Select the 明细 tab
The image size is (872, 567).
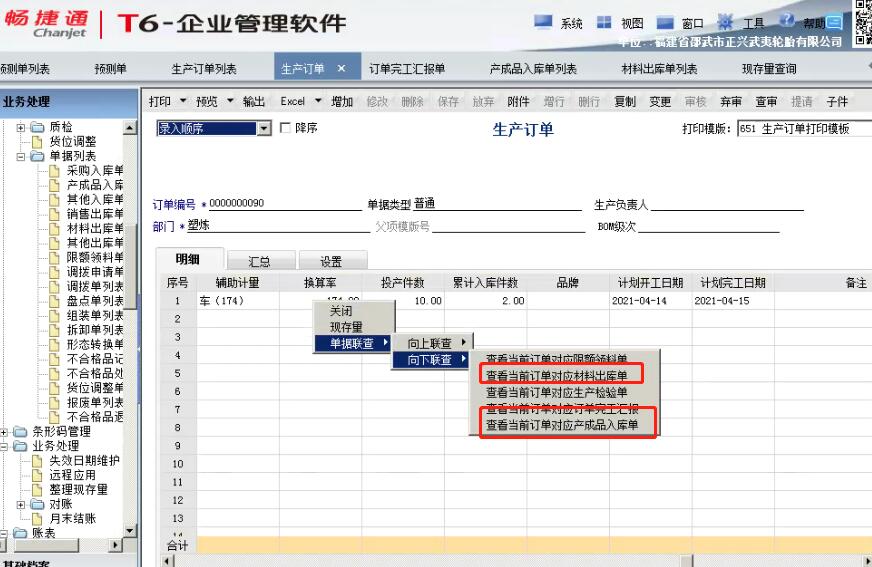pyautogui.click(x=188, y=259)
